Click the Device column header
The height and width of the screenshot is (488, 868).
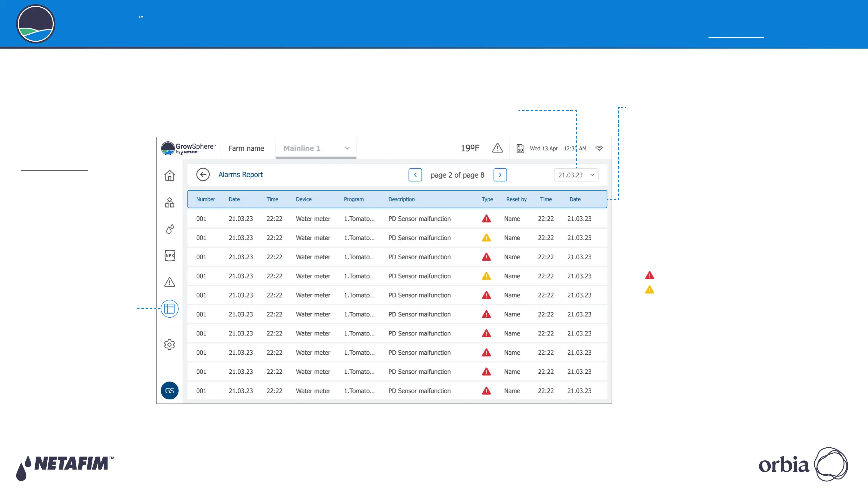pyautogui.click(x=304, y=199)
